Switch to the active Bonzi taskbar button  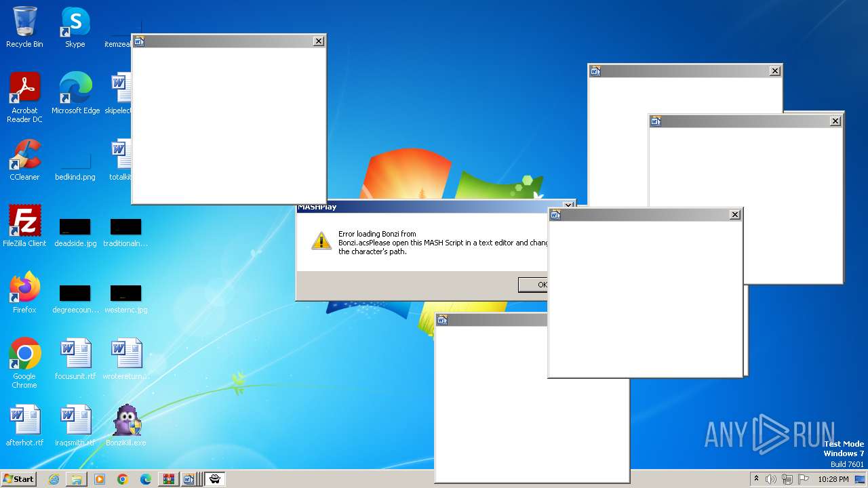coord(214,479)
